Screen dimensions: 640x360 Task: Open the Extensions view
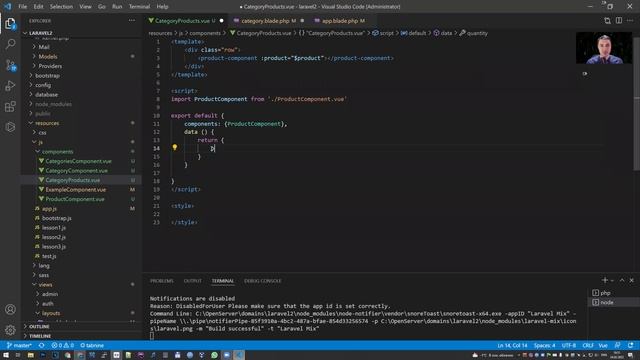click(x=10, y=107)
